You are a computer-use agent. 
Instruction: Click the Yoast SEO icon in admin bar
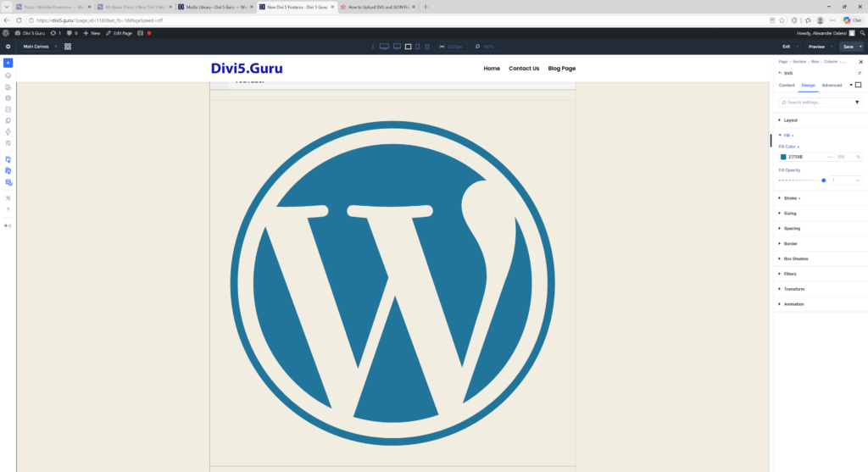point(140,33)
